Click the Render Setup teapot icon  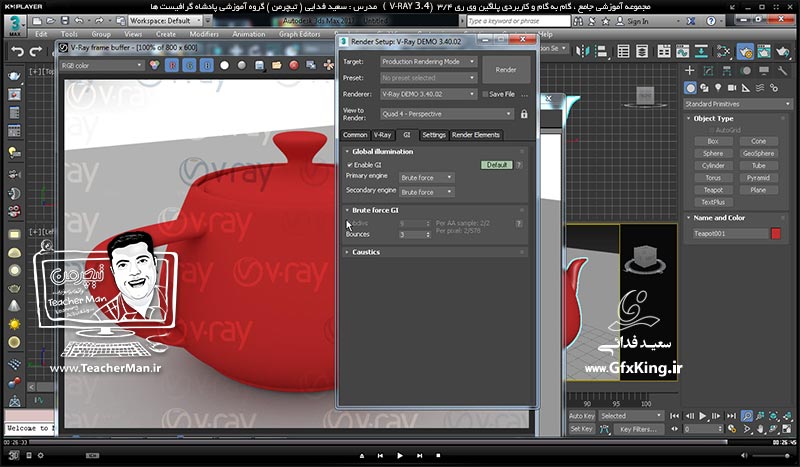pos(745,51)
